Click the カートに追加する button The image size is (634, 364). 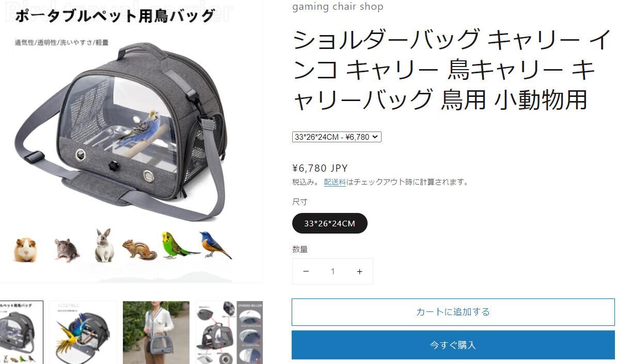[x=453, y=312]
